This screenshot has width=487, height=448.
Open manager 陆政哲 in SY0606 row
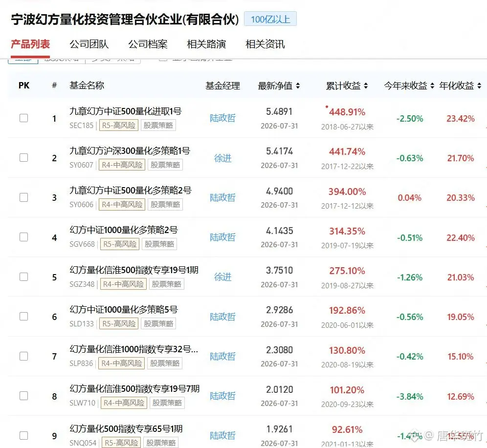(x=222, y=198)
